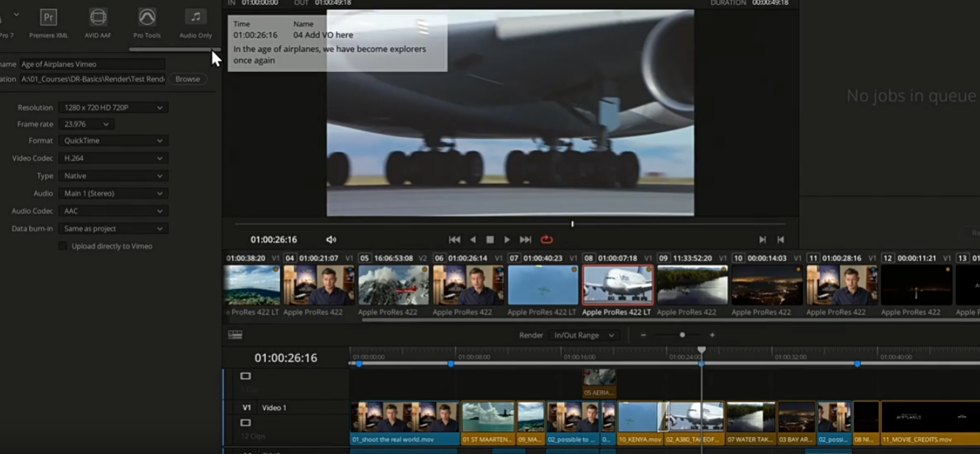Image resolution: width=980 pixels, height=454 pixels.
Task: Select clip thumbnail 09 with the river
Action: [693, 285]
